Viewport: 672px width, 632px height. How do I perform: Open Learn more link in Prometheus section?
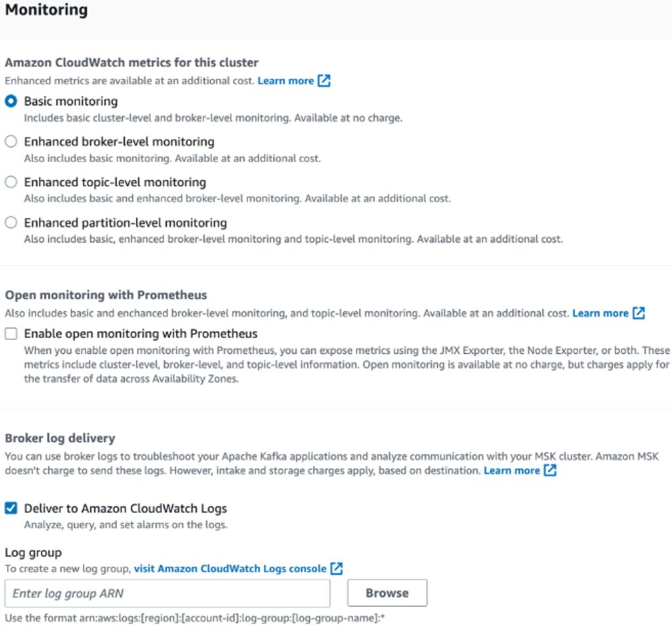(600, 313)
